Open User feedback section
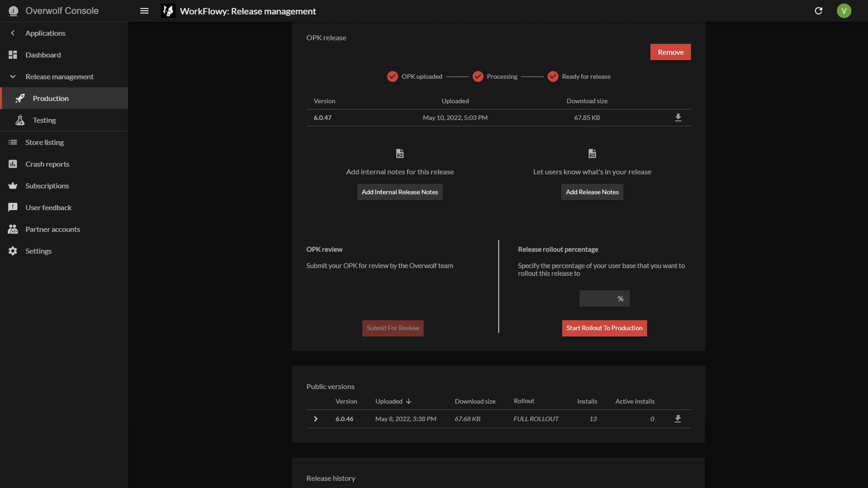This screenshot has width=868, height=488. coord(64,207)
